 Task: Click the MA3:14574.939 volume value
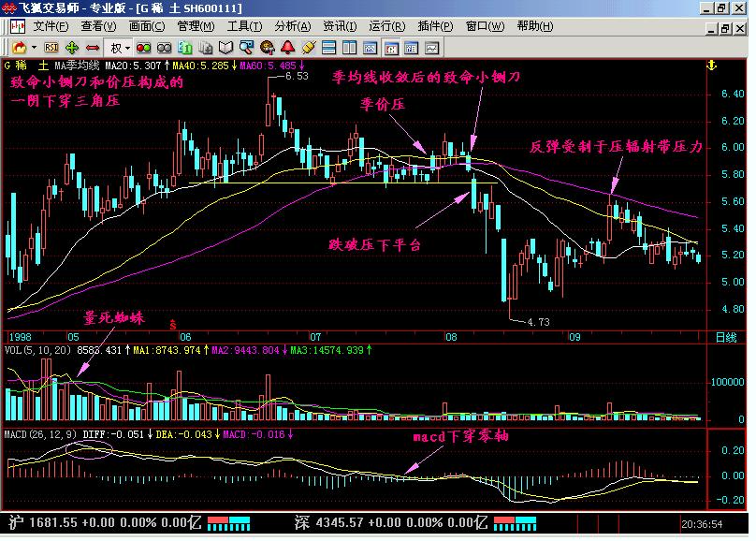(327, 350)
